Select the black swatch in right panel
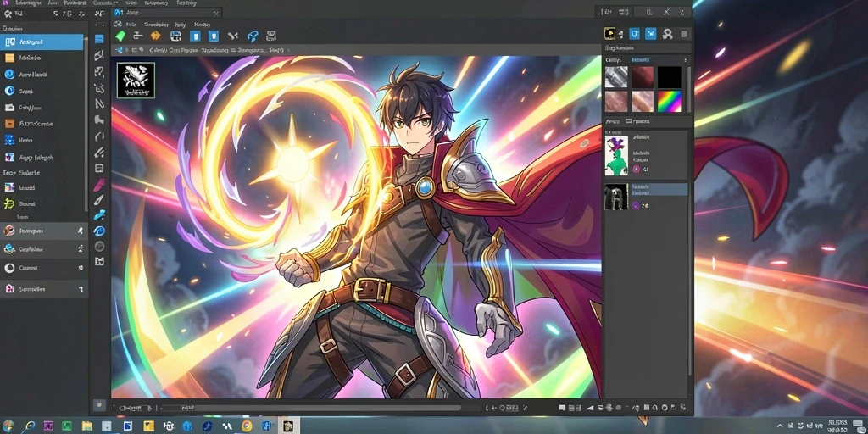 (x=670, y=77)
